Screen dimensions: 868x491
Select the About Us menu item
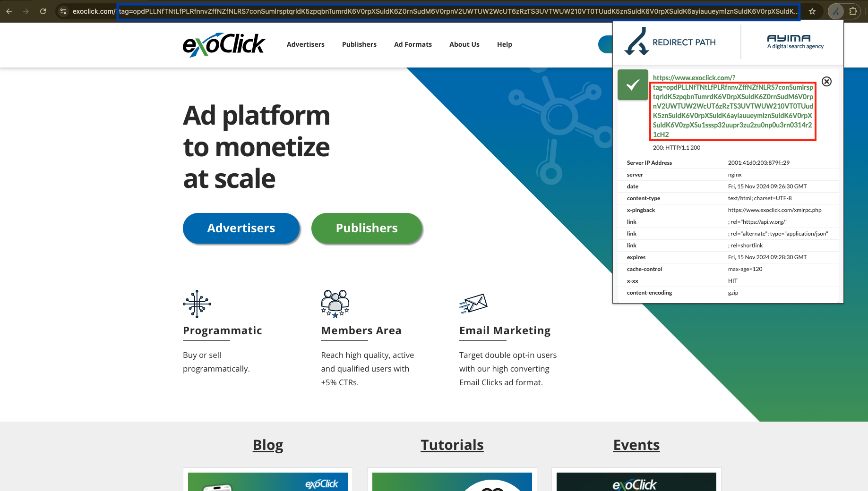point(464,44)
